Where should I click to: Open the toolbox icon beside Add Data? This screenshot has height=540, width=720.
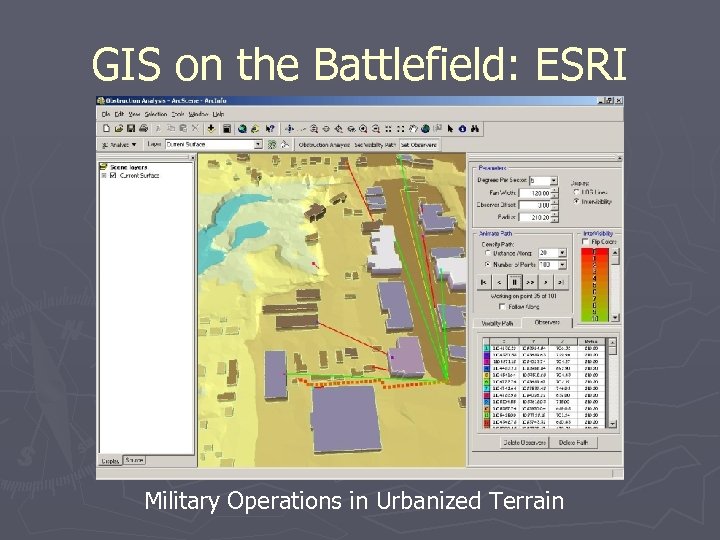pyautogui.click(x=227, y=129)
